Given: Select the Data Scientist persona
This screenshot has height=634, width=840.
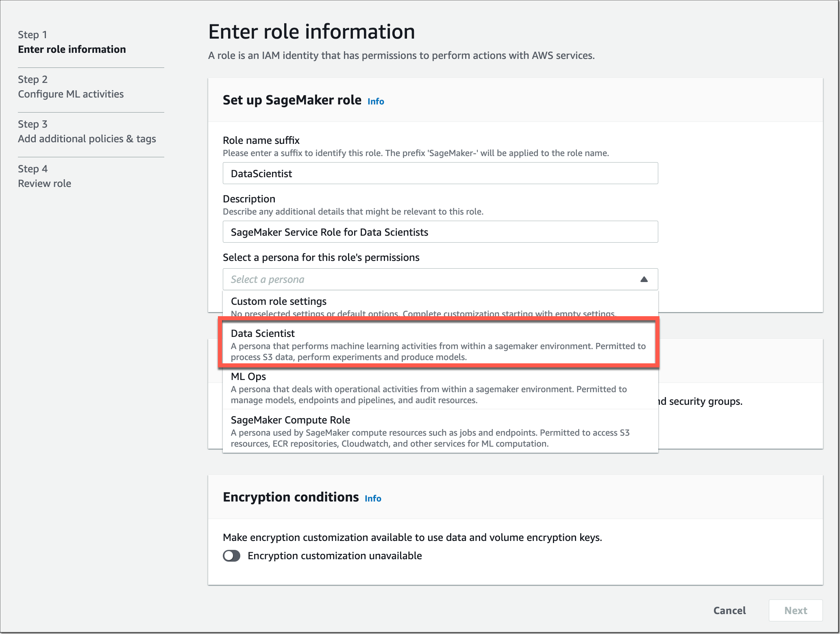Looking at the screenshot, I should pyautogui.click(x=438, y=344).
